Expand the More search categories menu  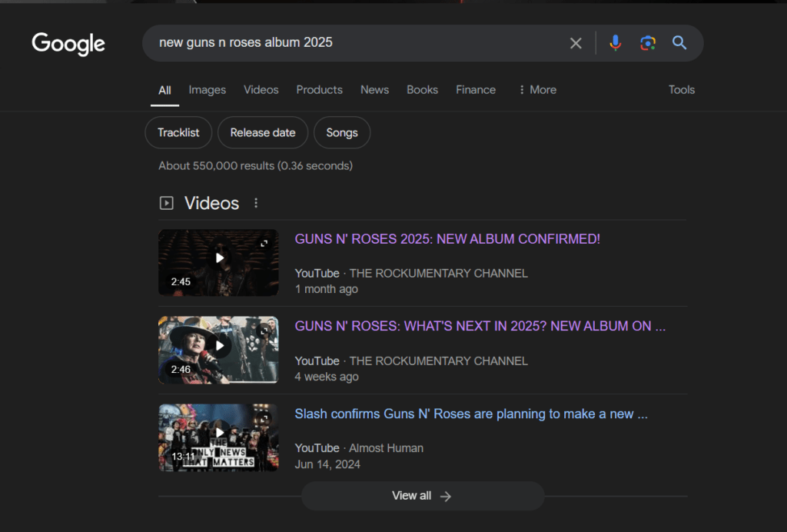pyautogui.click(x=537, y=90)
